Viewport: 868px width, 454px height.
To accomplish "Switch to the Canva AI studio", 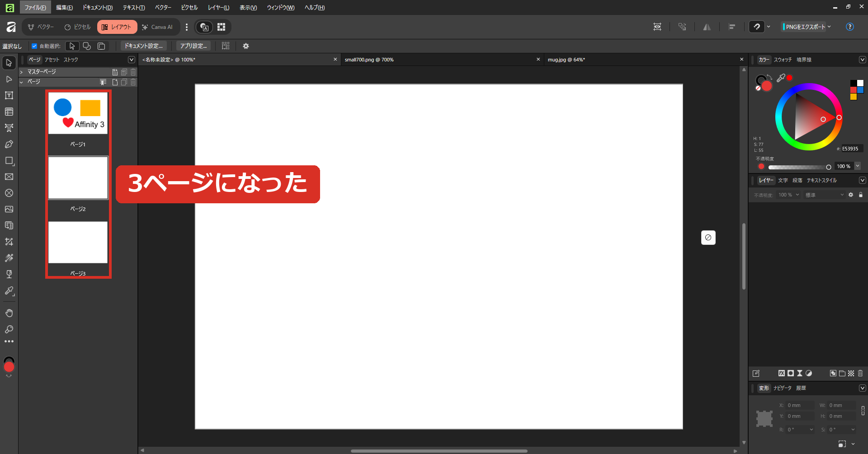I will point(157,27).
